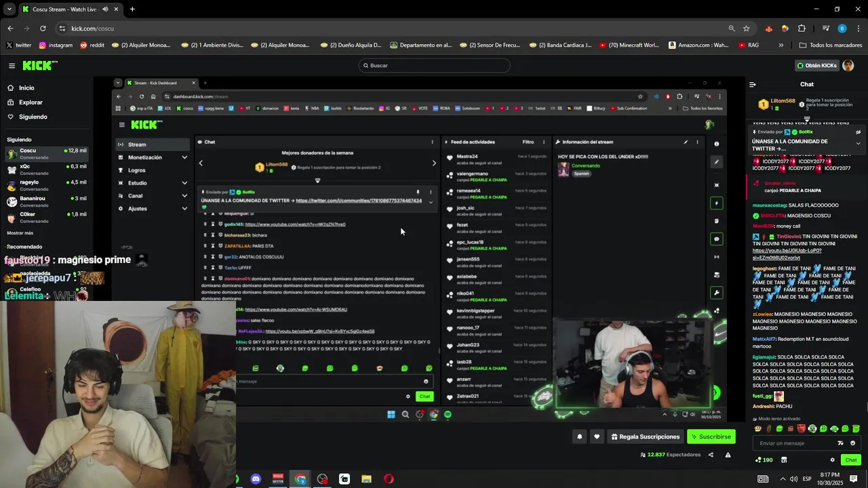The height and width of the screenshot is (488, 868).
Task: Expand followed channels with Mostrar más
Action: [x=20, y=232]
